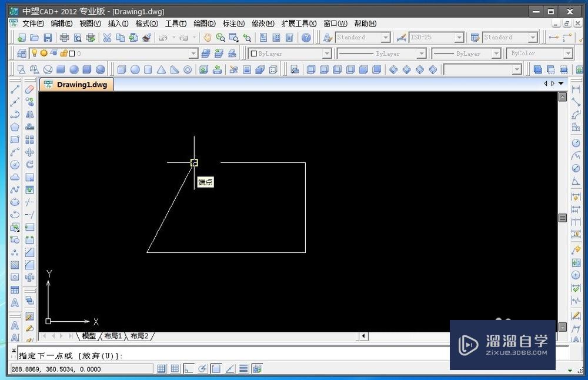Open the Layer Properties Manager icon
The width and height of the screenshot is (588, 380).
coord(21,53)
